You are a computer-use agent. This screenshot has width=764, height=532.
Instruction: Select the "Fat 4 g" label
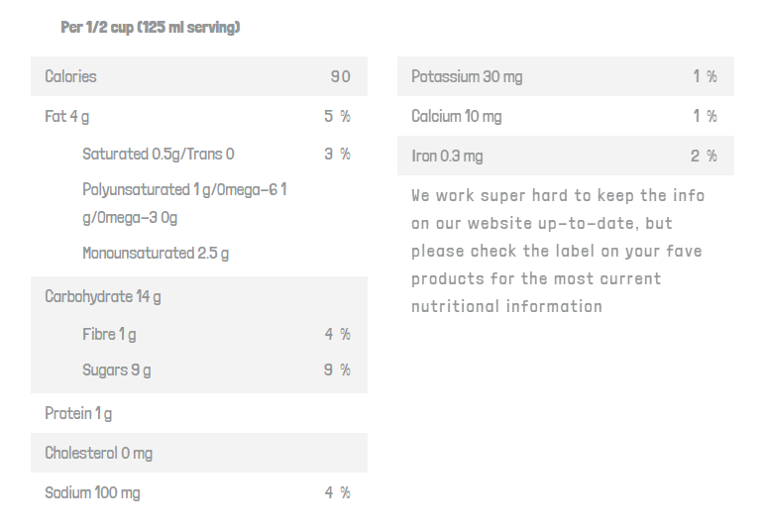pos(67,116)
